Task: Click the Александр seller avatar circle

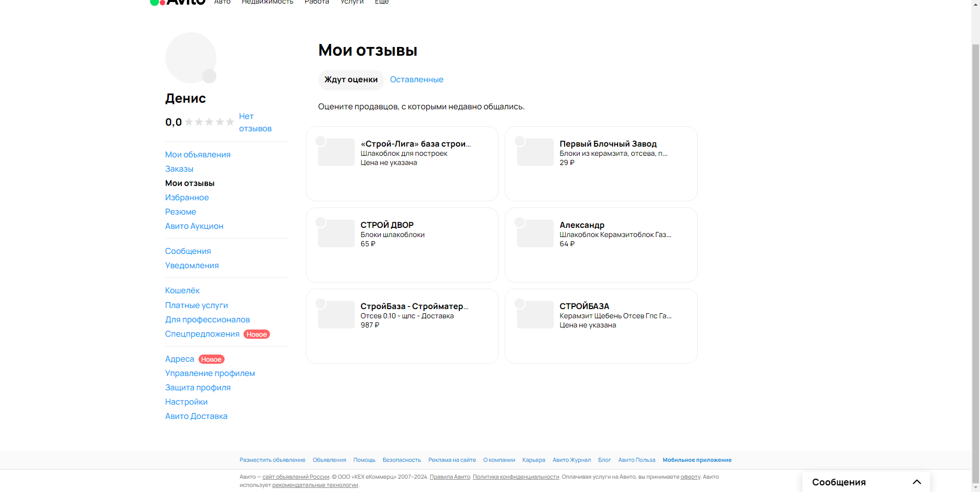Action: tap(520, 222)
